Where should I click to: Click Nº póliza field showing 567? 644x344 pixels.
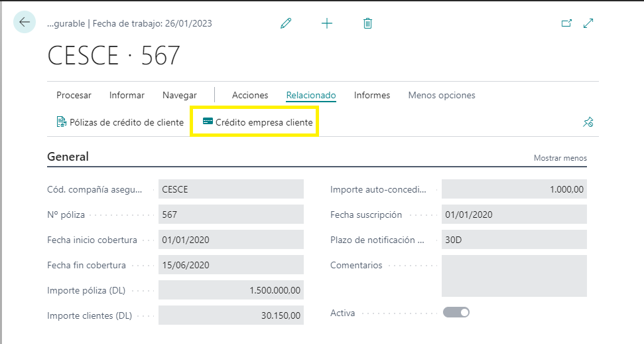point(231,215)
